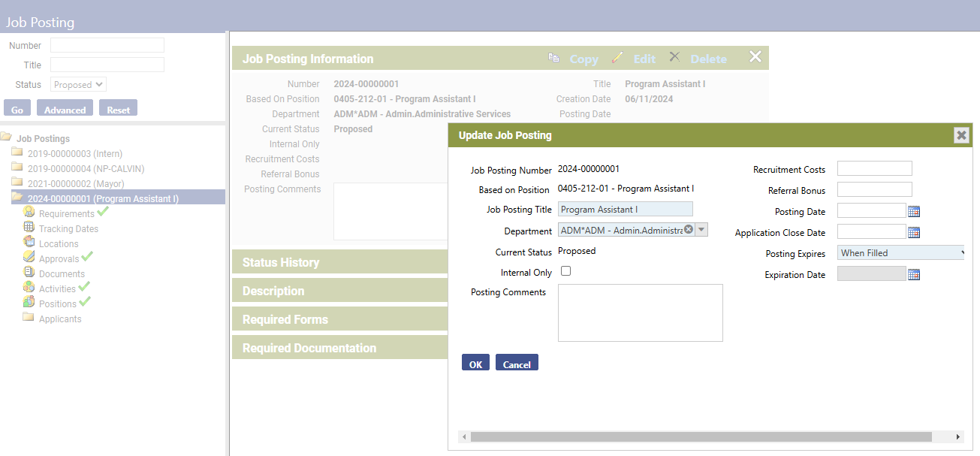Focus the Posting Date input field
The image size is (980, 456).
point(872,210)
